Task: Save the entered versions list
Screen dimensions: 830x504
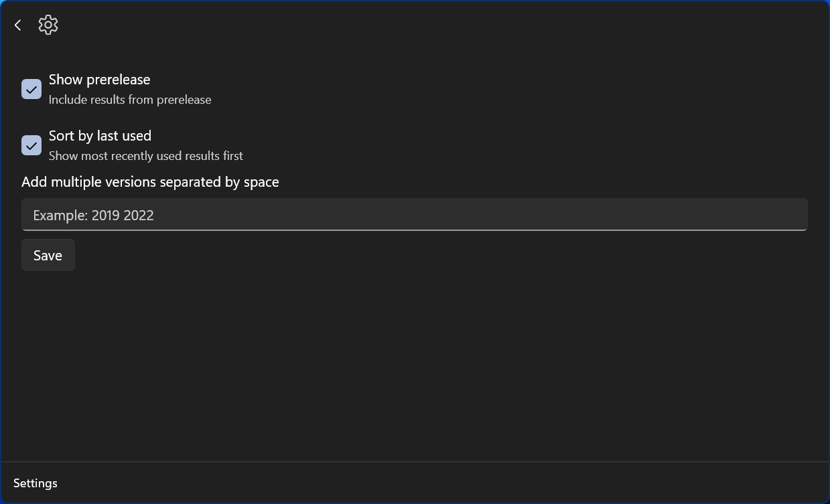Action: pos(48,255)
